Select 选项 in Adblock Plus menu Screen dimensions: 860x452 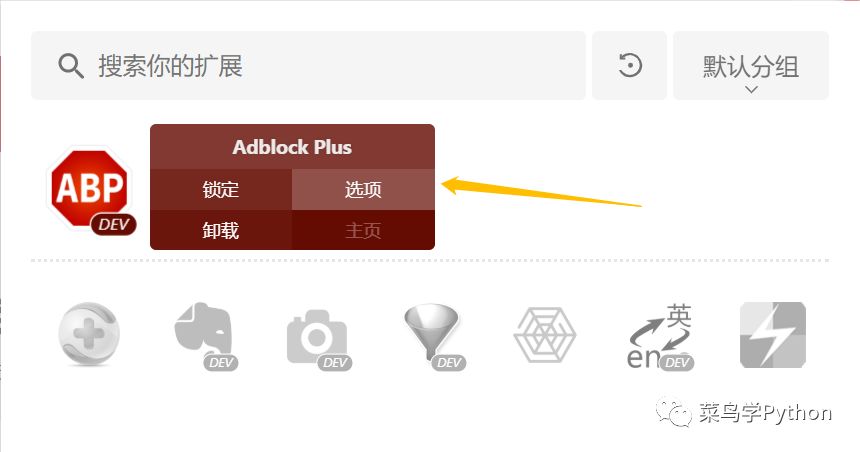click(363, 189)
